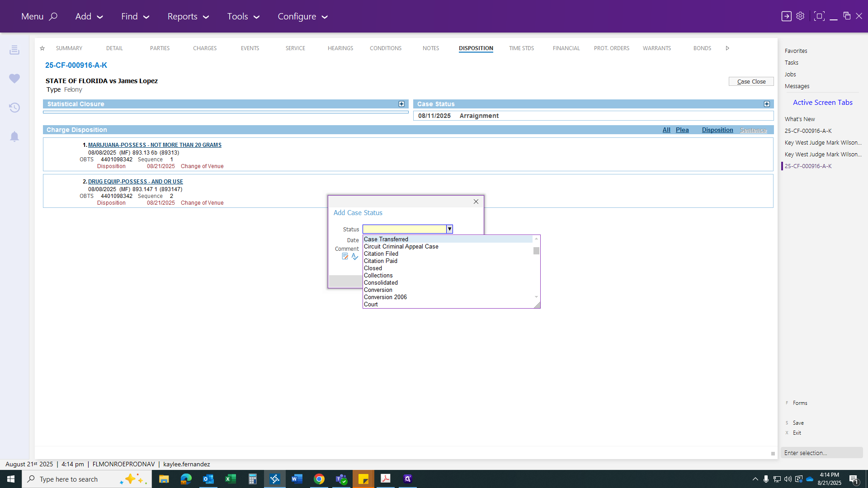Click the heart favorites icon in left sidebar
868x488 pixels.
(x=14, y=79)
